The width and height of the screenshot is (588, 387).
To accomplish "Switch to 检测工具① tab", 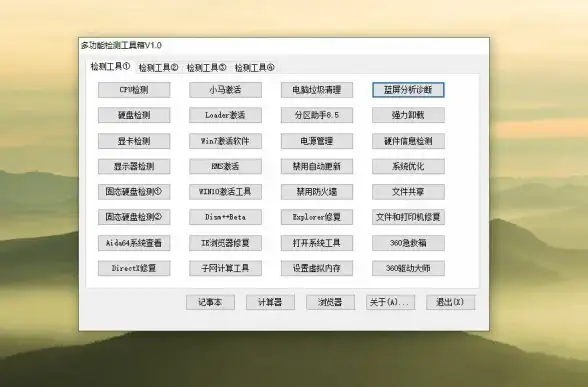I will 110,67.
